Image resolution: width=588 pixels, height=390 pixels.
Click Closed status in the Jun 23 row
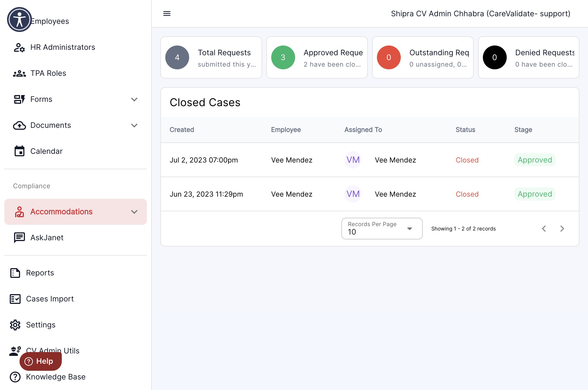(467, 194)
